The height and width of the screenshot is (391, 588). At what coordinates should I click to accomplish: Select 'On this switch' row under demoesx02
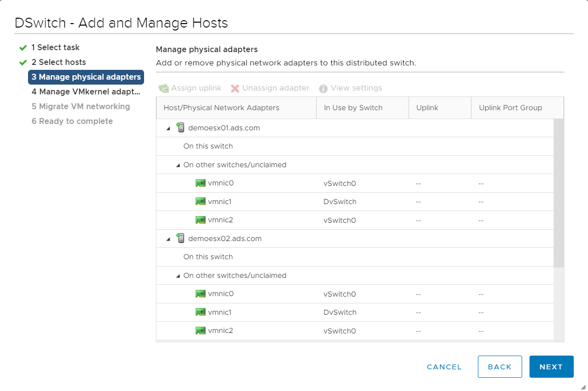click(355, 257)
